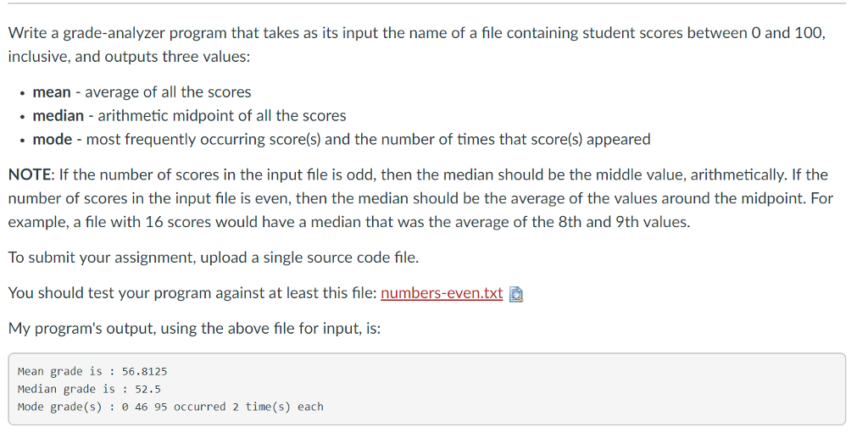
Task: Click the bold "mean" bullet term
Action: coord(52,91)
